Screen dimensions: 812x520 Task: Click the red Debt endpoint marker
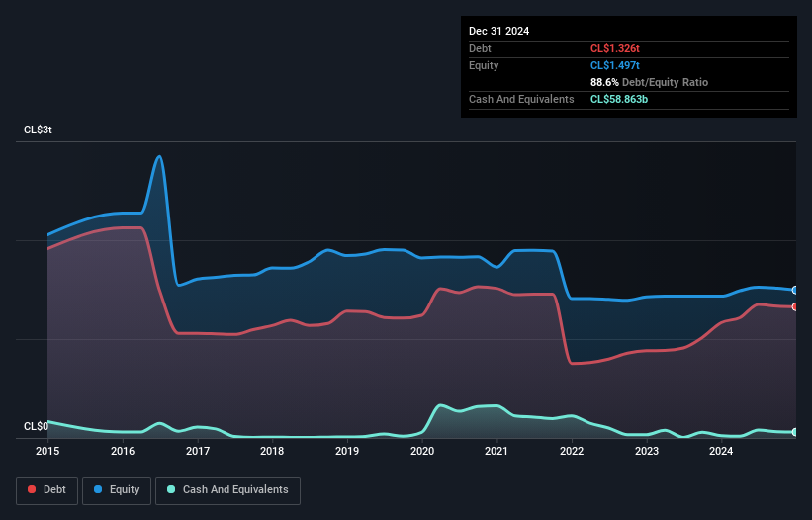pyautogui.click(x=795, y=306)
